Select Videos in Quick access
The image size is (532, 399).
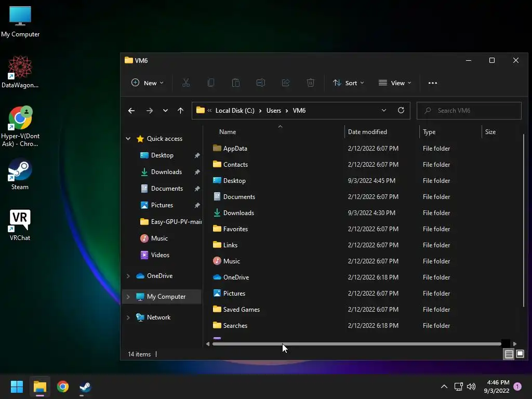160,255
